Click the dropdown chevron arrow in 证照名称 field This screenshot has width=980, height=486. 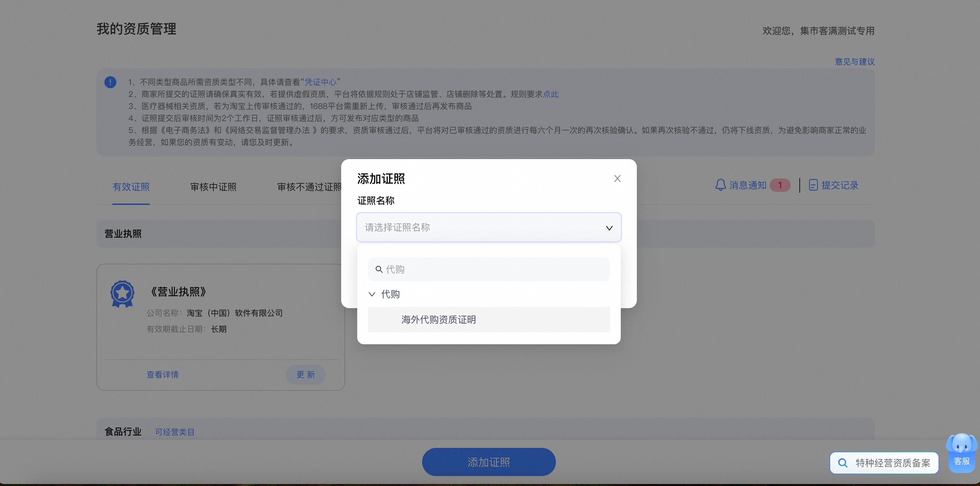point(609,228)
